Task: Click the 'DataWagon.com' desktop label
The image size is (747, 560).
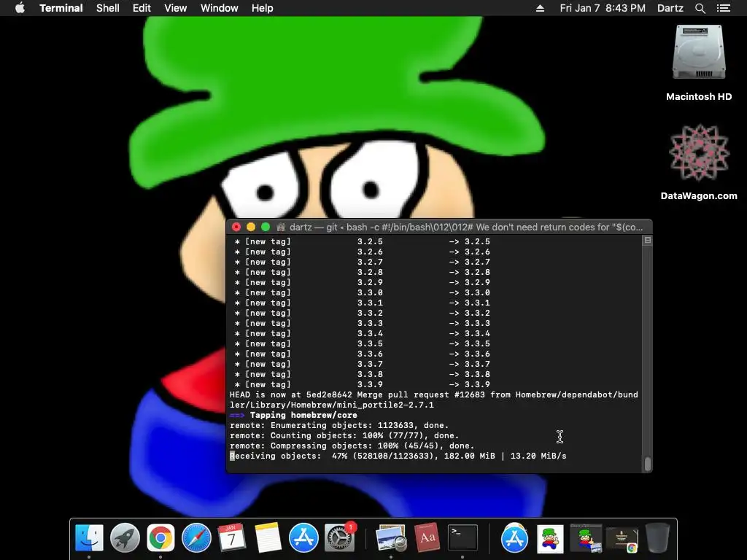Action: tap(699, 195)
